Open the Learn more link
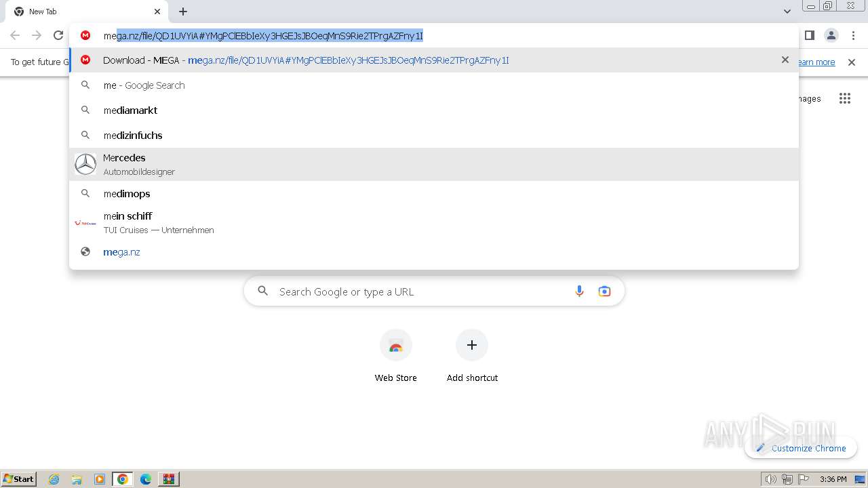 [816, 62]
